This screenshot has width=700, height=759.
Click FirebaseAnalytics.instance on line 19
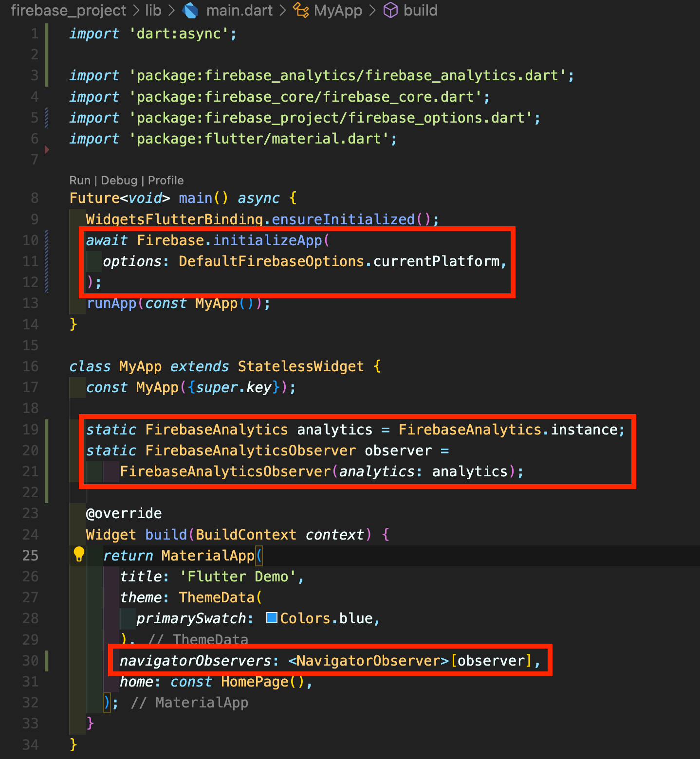(x=508, y=430)
